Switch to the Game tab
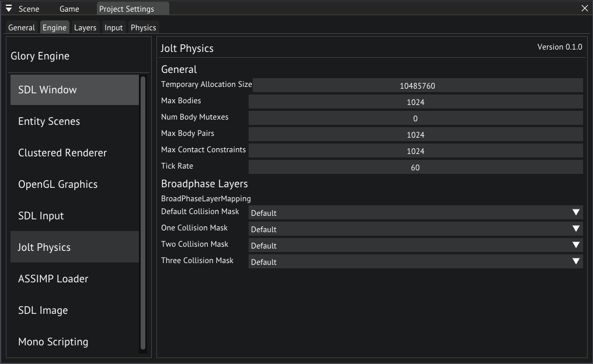593x364 pixels. click(69, 9)
